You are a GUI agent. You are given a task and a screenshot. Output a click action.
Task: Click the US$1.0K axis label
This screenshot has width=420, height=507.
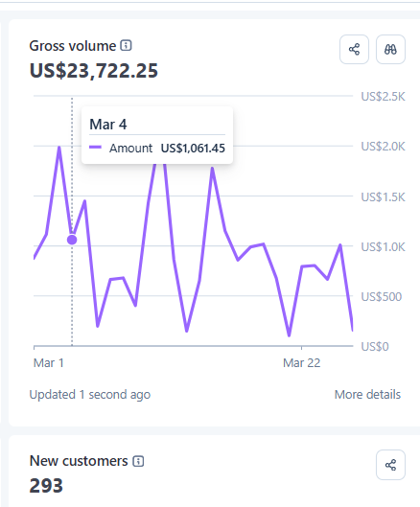click(383, 247)
